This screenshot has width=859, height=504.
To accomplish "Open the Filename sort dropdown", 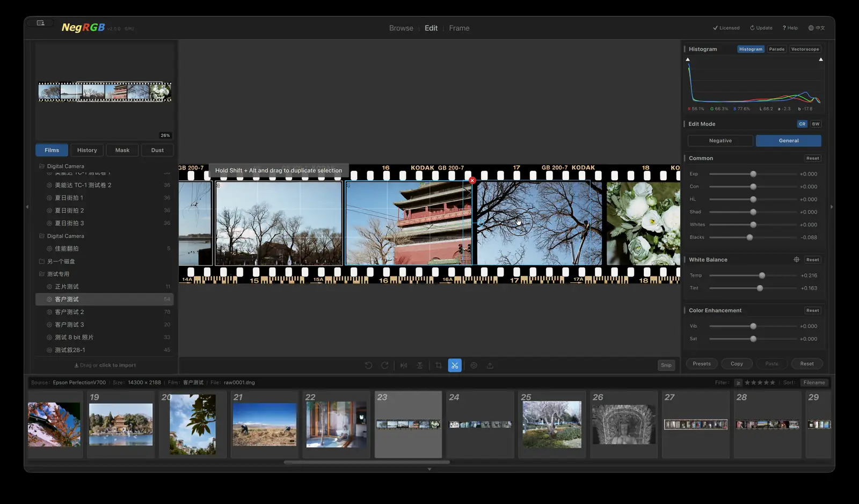I will (814, 383).
